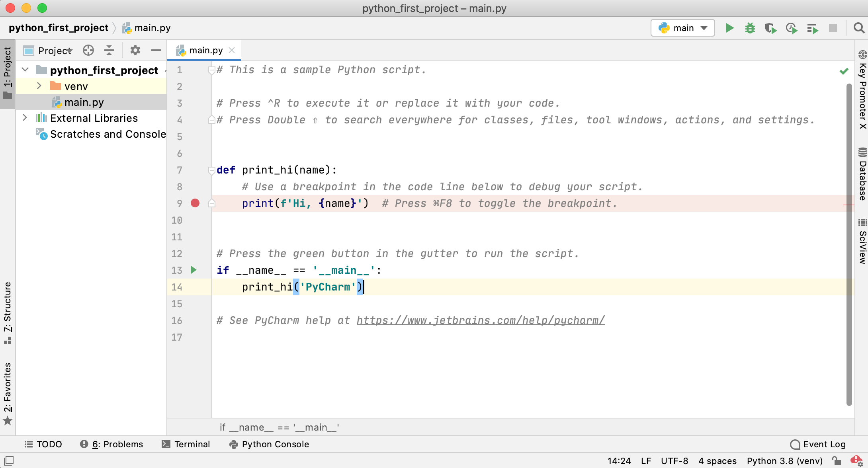Expand External Libraries node
Viewport: 868px width, 468px height.
click(25, 118)
